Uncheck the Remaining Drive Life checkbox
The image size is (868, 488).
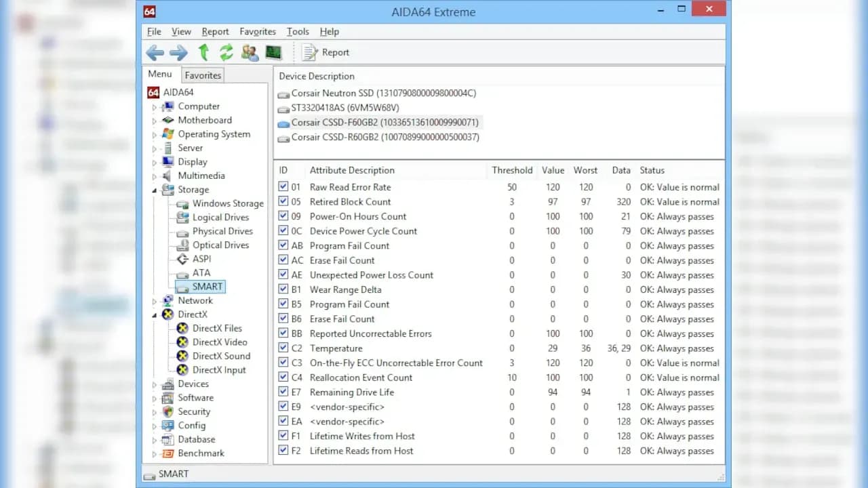click(283, 392)
